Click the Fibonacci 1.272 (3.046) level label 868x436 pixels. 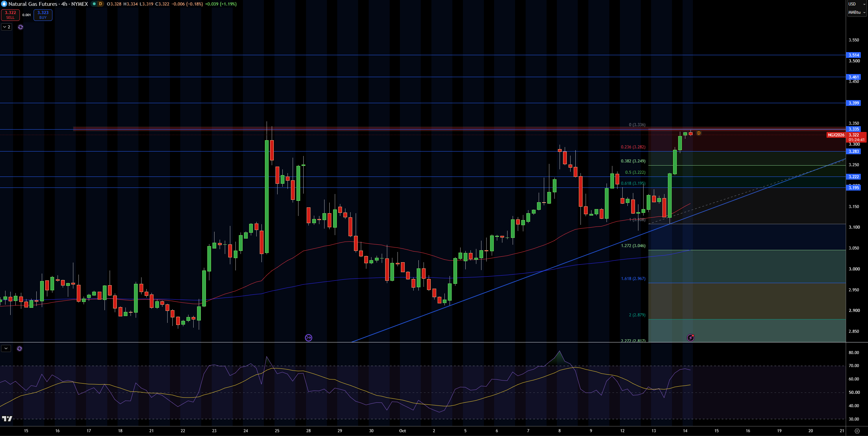633,246
